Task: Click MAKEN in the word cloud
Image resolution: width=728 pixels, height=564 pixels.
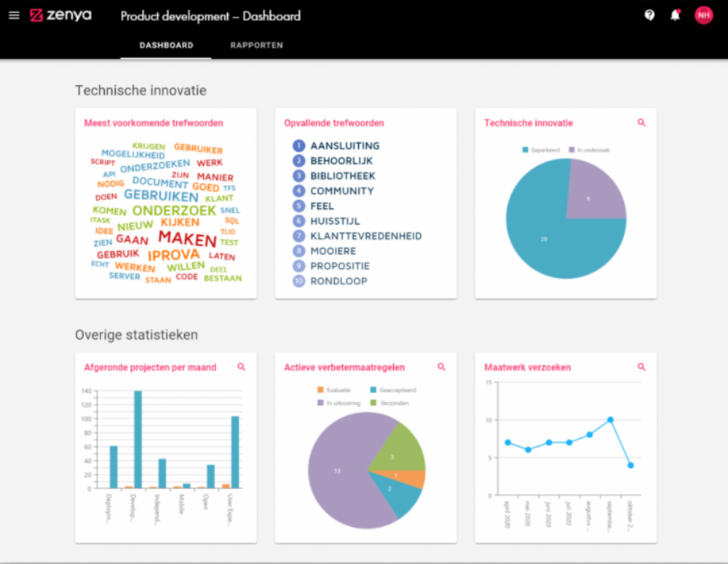Action: [188, 239]
